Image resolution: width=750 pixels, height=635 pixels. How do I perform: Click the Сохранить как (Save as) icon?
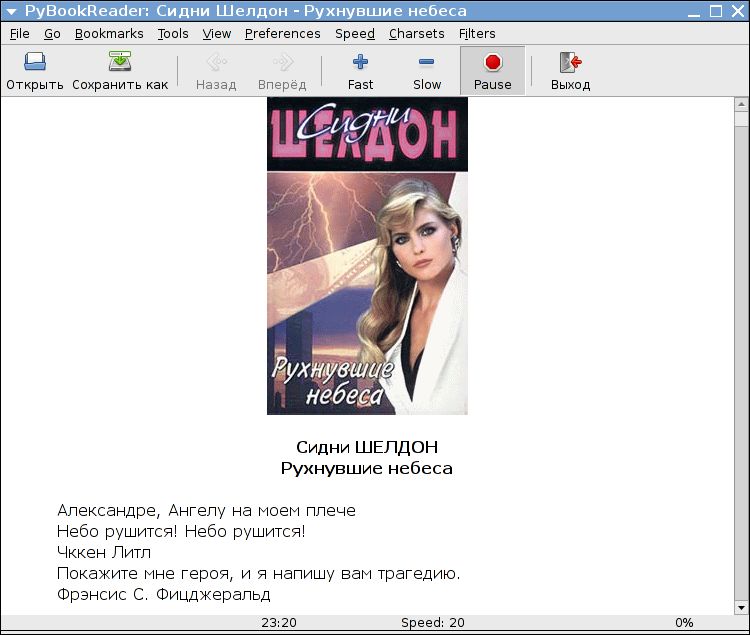click(120, 63)
